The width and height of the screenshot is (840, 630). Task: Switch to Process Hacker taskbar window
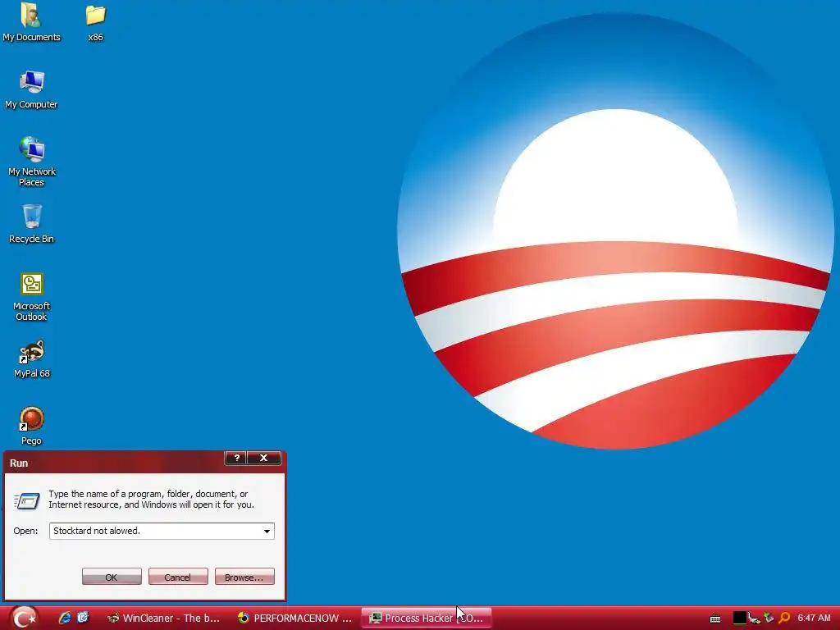(427, 619)
